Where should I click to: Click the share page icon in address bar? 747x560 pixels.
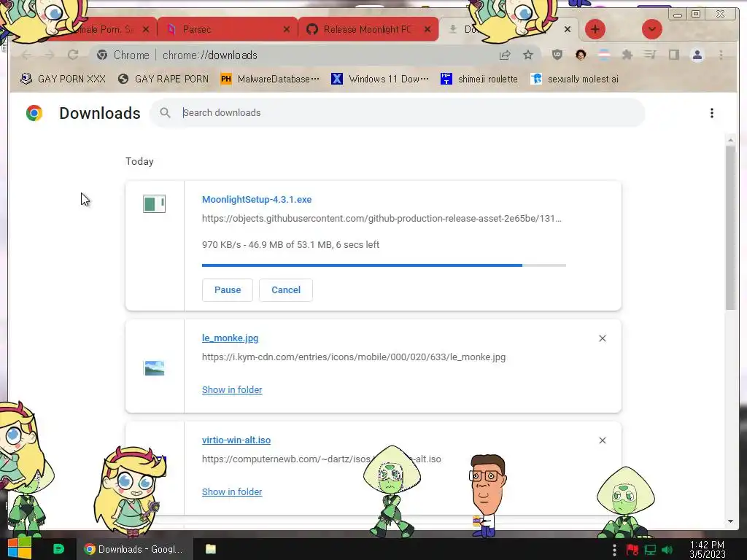click(x=505, y=55)
